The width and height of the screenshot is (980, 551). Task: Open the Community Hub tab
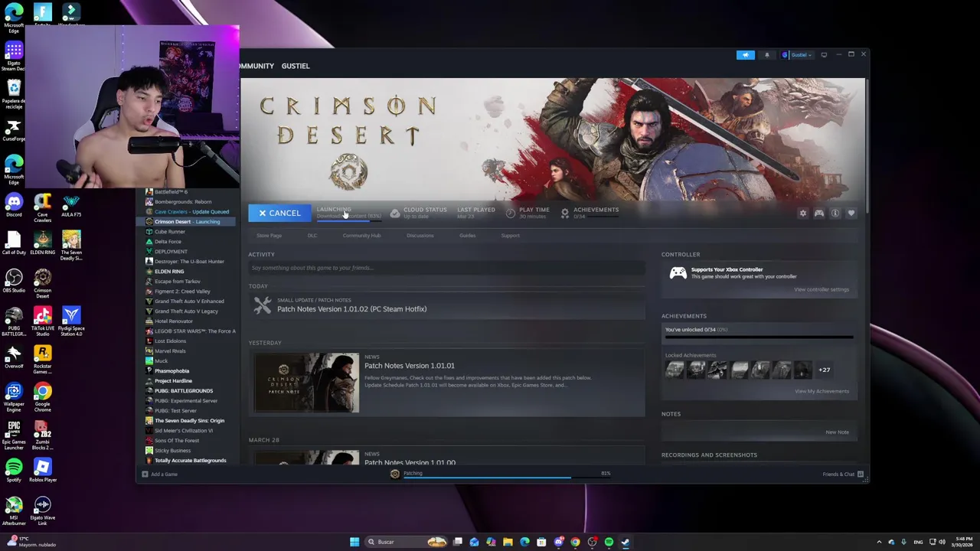361,236
